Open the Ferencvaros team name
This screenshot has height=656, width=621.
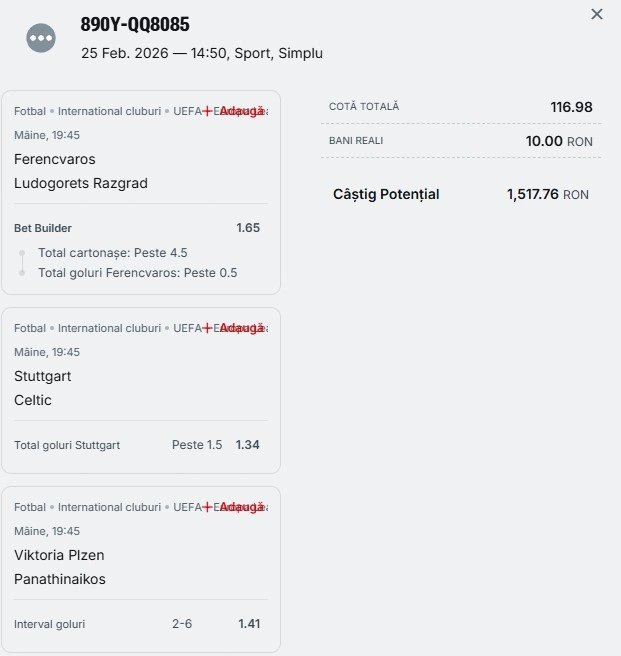pyautogui.click(x=55, y=159)
